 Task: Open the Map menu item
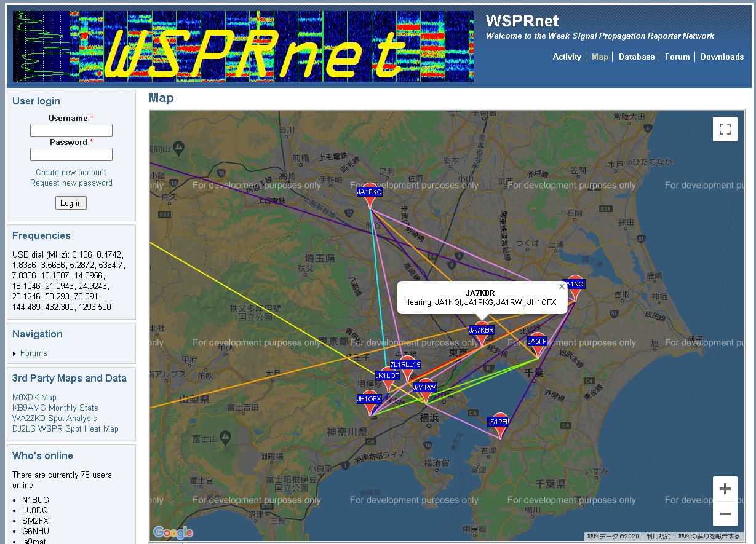(x=600, y=57)
